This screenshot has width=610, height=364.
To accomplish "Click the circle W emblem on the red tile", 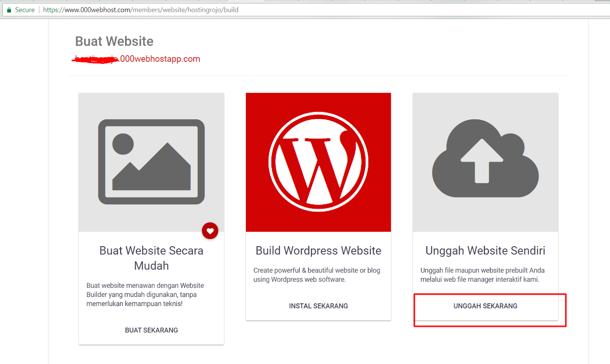I will click(x=318, y=161).
